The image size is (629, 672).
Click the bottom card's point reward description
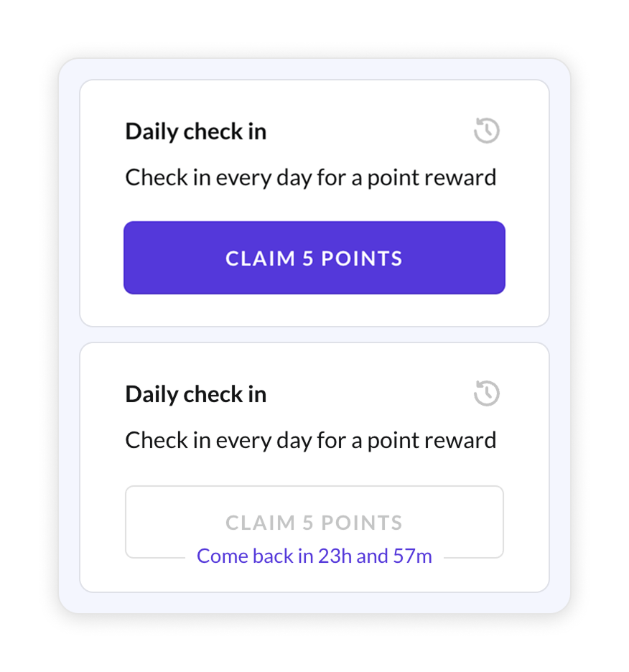(x=310, y=440)
